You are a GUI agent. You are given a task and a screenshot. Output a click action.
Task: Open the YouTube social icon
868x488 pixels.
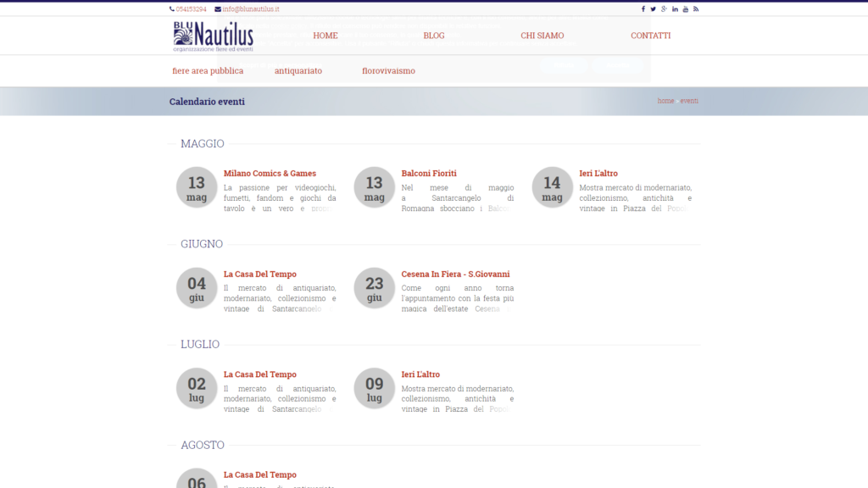click(x=685, y=8)
